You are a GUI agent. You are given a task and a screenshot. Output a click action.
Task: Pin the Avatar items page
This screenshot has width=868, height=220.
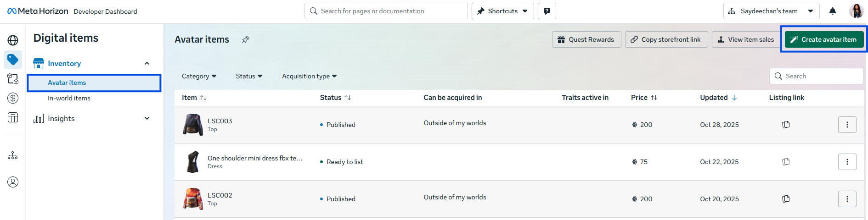point(246,39)
